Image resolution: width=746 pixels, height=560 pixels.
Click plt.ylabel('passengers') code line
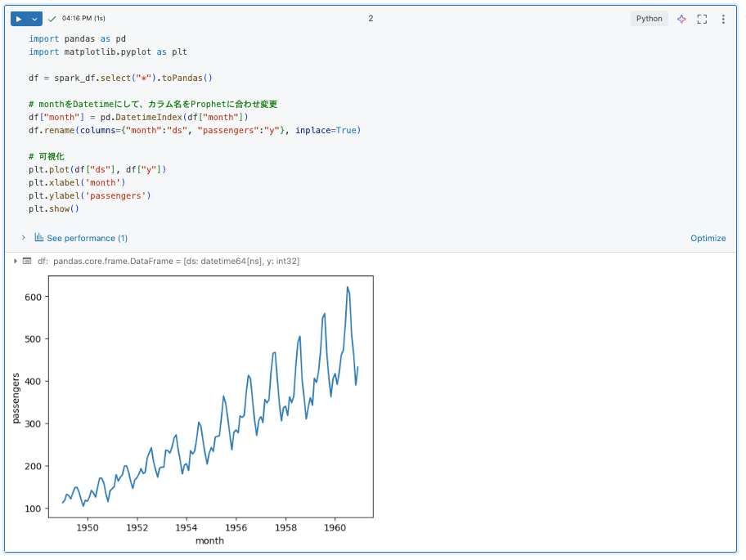[89, 196]
